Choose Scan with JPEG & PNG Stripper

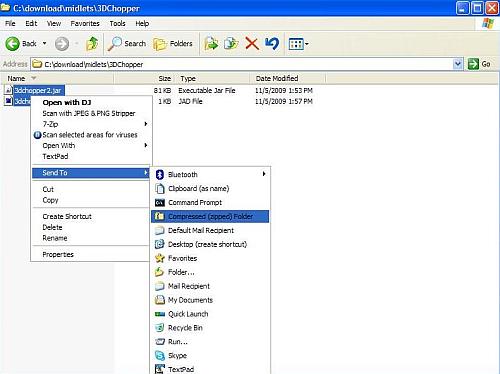[x=91, y=113]
